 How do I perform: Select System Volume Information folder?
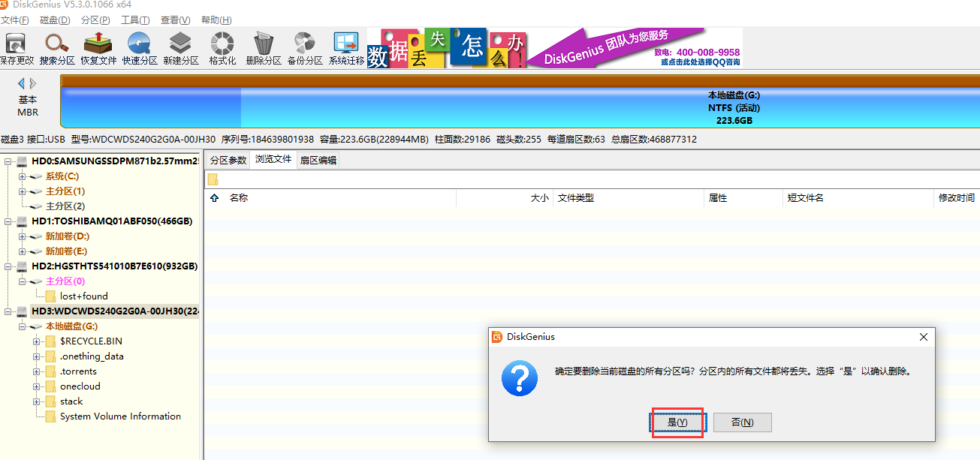120,416
